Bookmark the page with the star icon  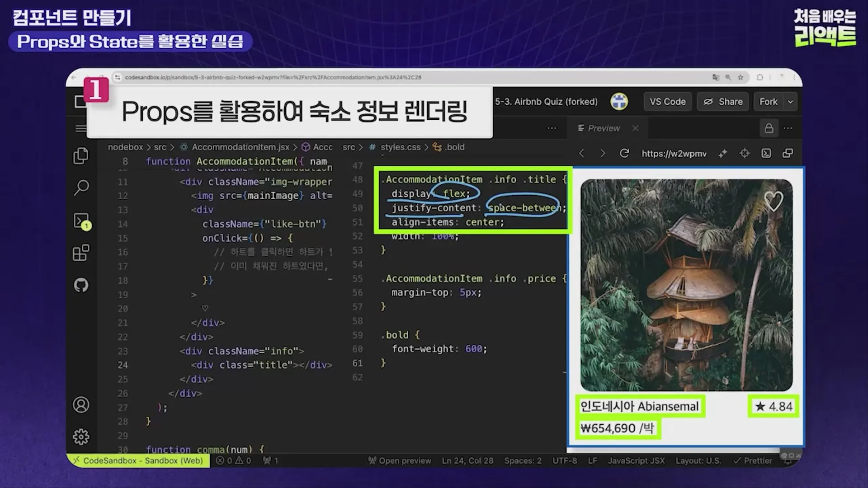pyautogui.click(x=741, y=77)
